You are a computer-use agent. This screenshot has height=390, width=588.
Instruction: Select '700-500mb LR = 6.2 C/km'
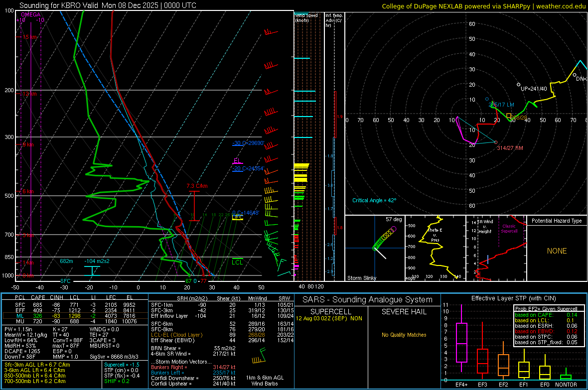35,381
